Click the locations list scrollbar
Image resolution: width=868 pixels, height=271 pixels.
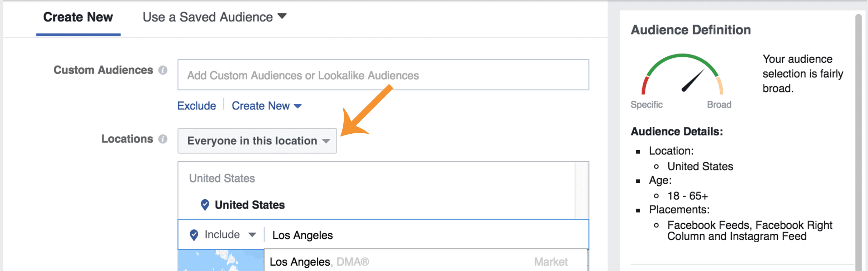coord(582,190)
